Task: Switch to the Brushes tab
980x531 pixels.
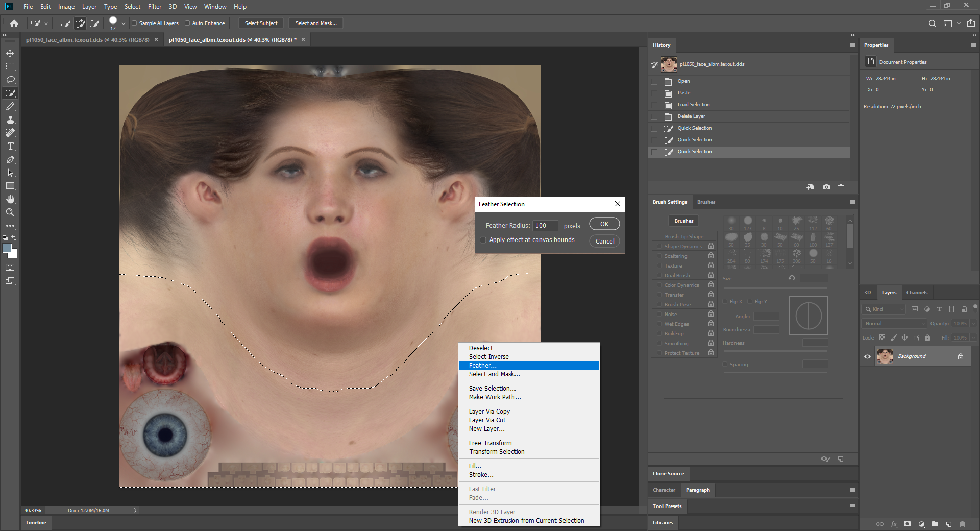Action: coord(706,202)
